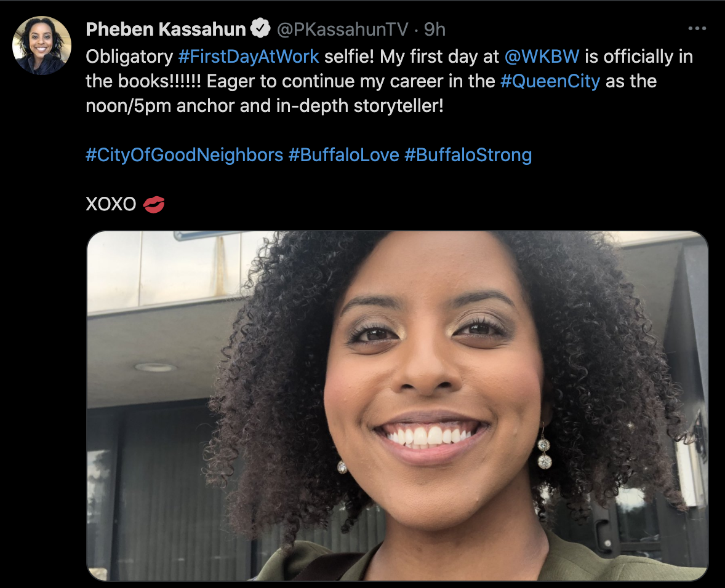Follow the #BuffaloStrong hashtag link
Viewport: 725px width, 588px height.
(x=468, y=155)
